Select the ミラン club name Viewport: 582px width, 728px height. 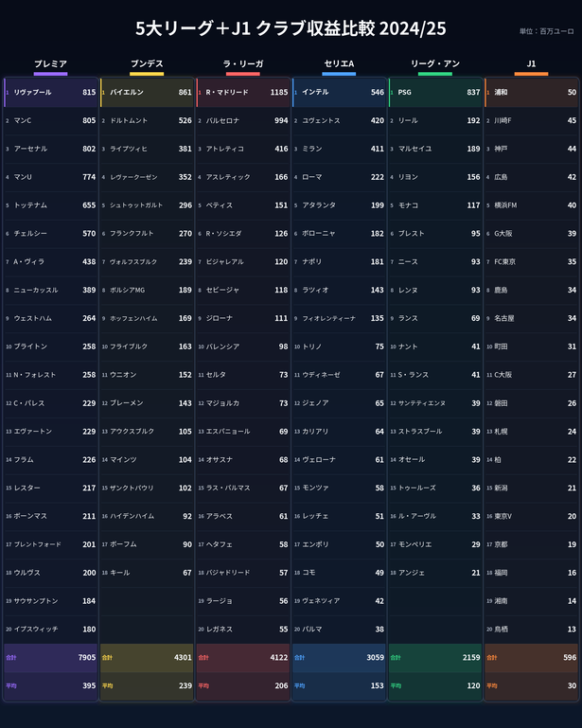click(312, 149)
